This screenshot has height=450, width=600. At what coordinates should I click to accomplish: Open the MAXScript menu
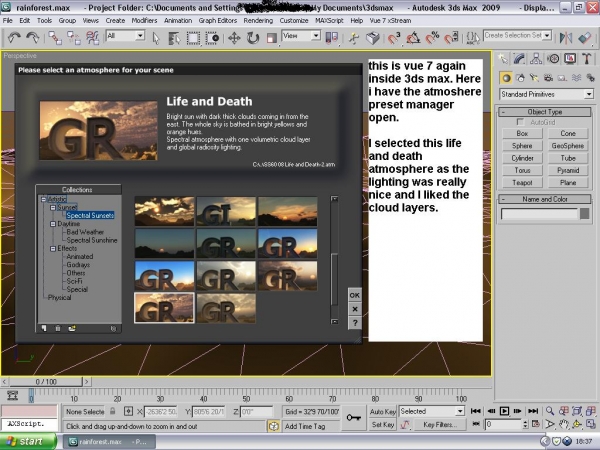pos(329,20)
